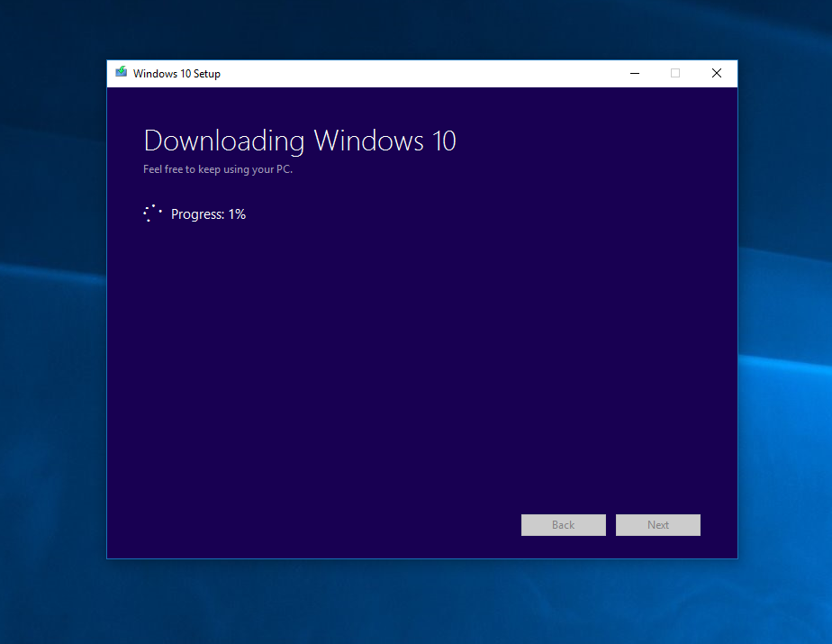The width and height of the screenshot is (832, 644).
Task: Click "Feel free to keep using your PC."
Action: pyautogui.click(x=218, y=169)
